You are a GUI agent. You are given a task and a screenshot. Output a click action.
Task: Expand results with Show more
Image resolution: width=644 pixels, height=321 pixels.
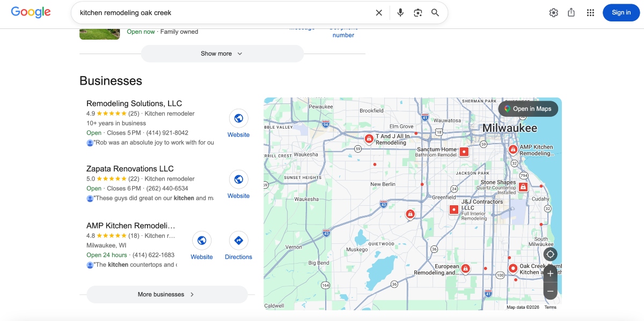(x=222, y=54)
